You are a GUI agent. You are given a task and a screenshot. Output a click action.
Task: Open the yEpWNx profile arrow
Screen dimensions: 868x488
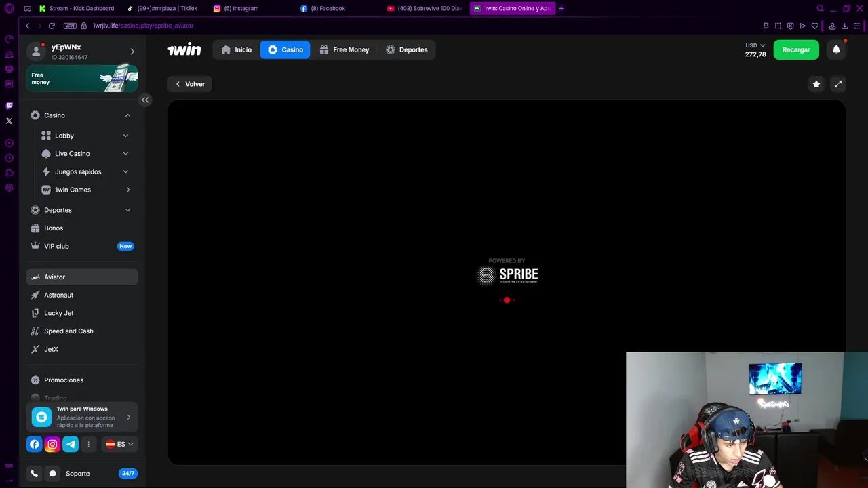point(132,52)
